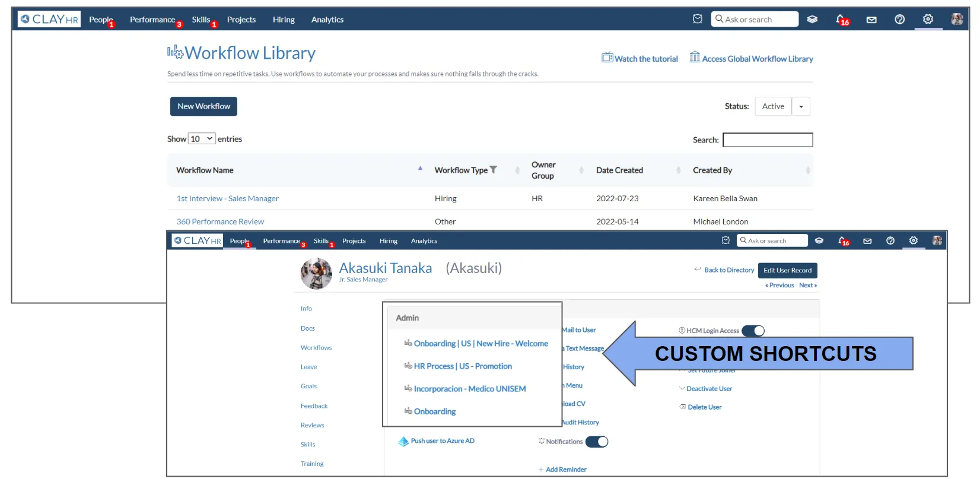Open the Status dropdown arrow

801,107
